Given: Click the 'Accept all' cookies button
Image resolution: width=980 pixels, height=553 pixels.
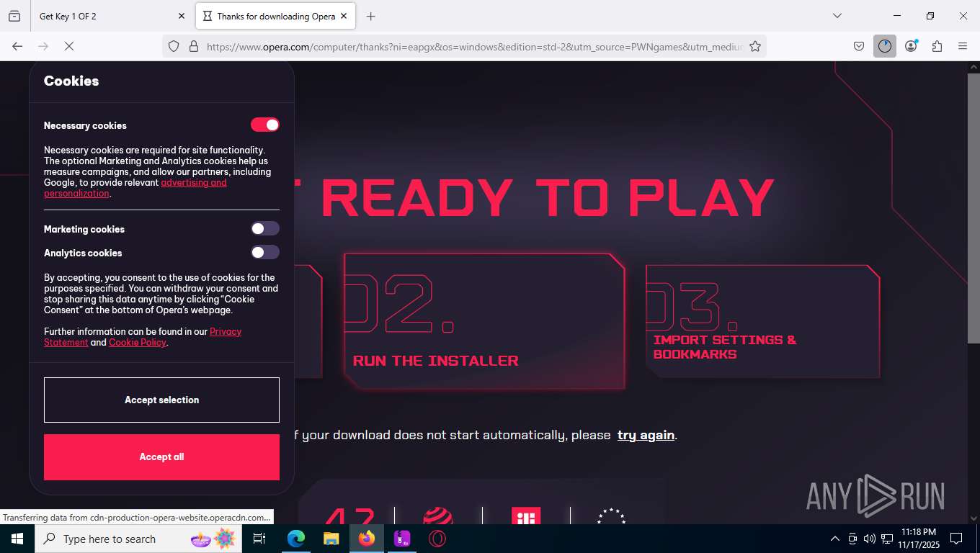Looking at the screenshot, I should point(161,457).
